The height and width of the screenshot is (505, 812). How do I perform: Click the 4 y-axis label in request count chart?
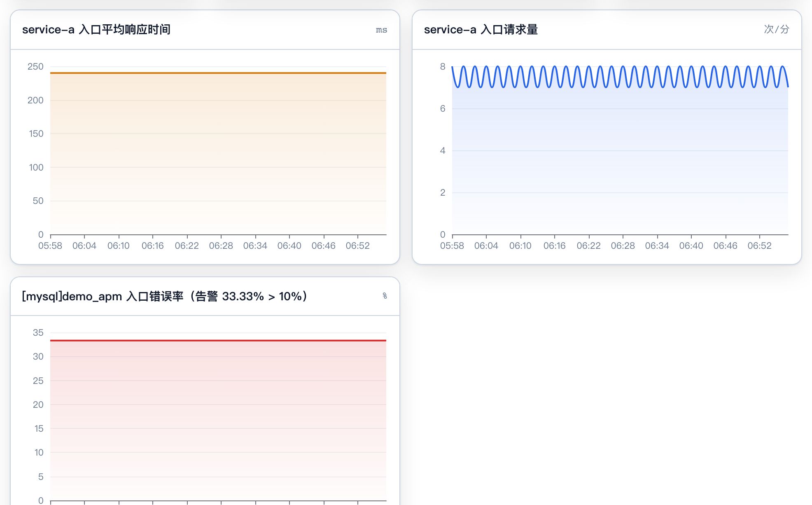(443, 150)
